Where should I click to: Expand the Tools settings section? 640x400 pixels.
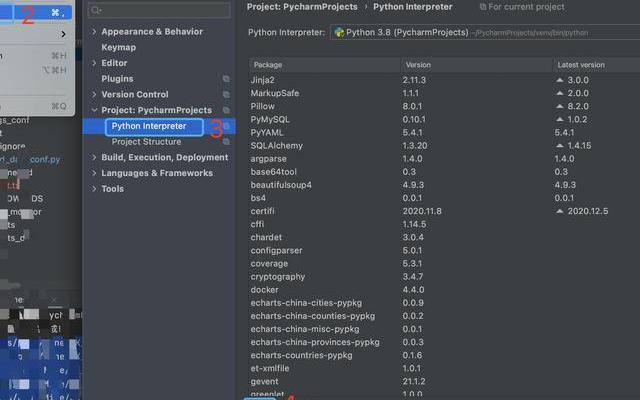pos(94,189)
